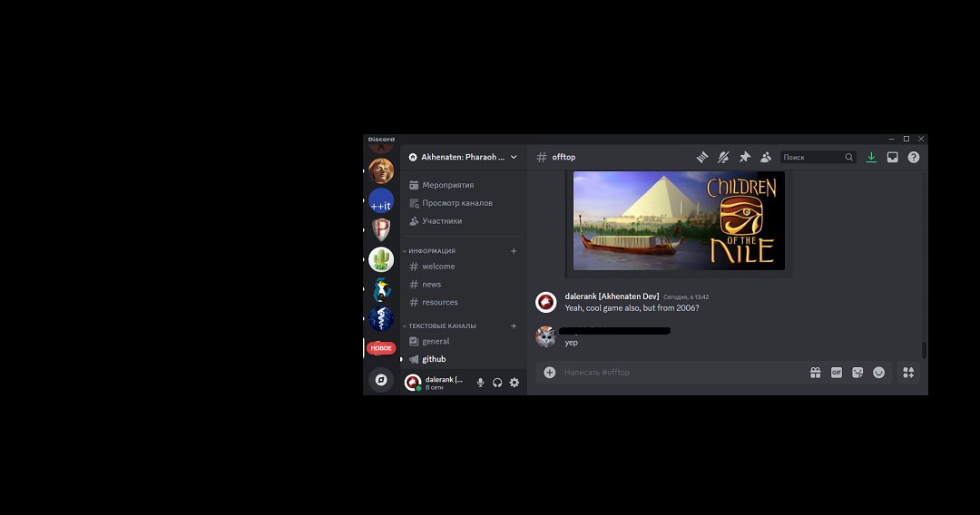Screen dimensions: 980x515
Task: Open the Help question mark icon
Action: tap(914, 157)
